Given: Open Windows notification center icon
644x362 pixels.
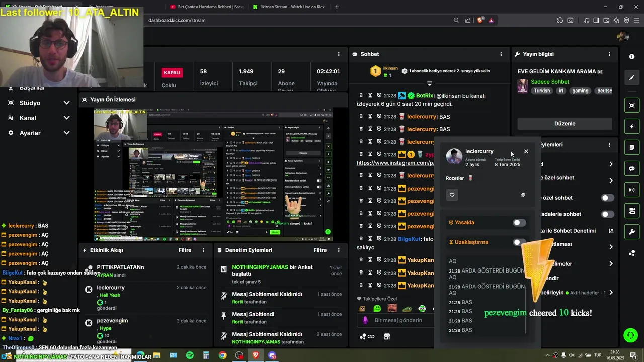Looking at the screenshot, I should (633, 355).
